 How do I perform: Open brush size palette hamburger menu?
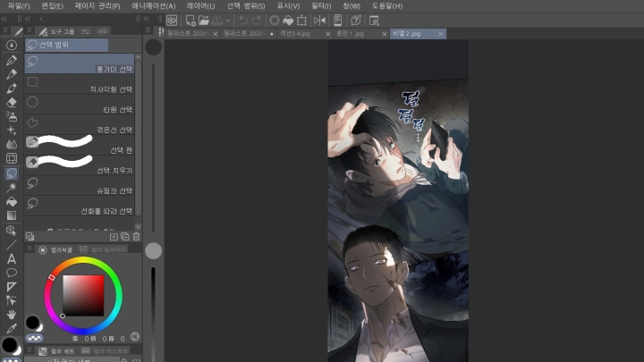coord(148,30)
